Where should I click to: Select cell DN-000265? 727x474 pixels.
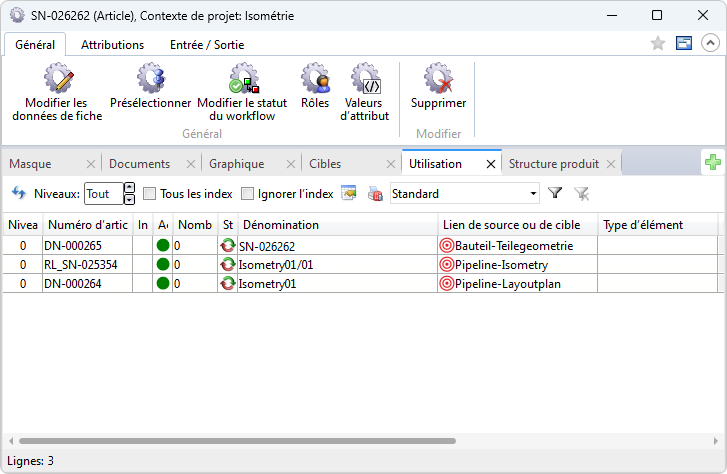88,245
